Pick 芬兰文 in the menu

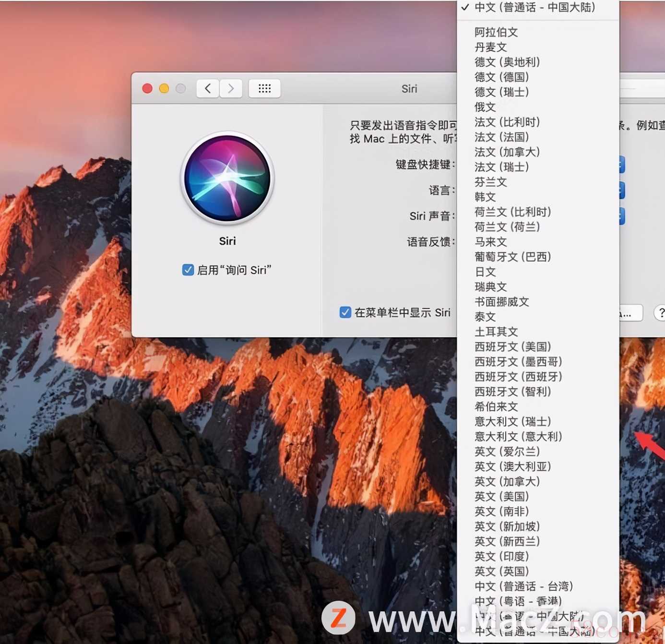tap(538, 182)
